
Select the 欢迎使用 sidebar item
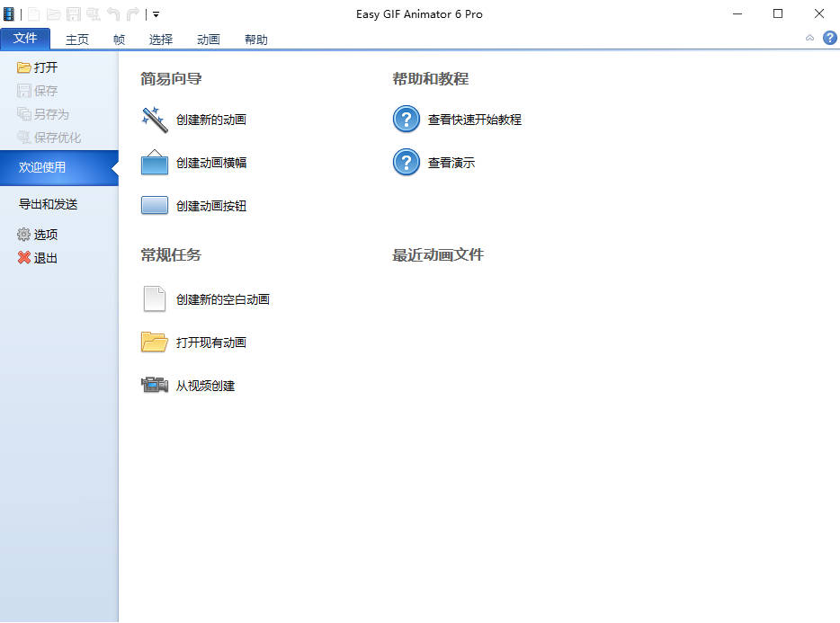coord(59,168)
